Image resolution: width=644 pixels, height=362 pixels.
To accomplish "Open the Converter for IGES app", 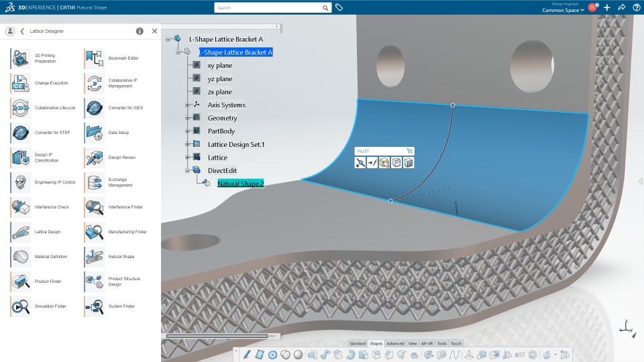I will pos(95,108).
